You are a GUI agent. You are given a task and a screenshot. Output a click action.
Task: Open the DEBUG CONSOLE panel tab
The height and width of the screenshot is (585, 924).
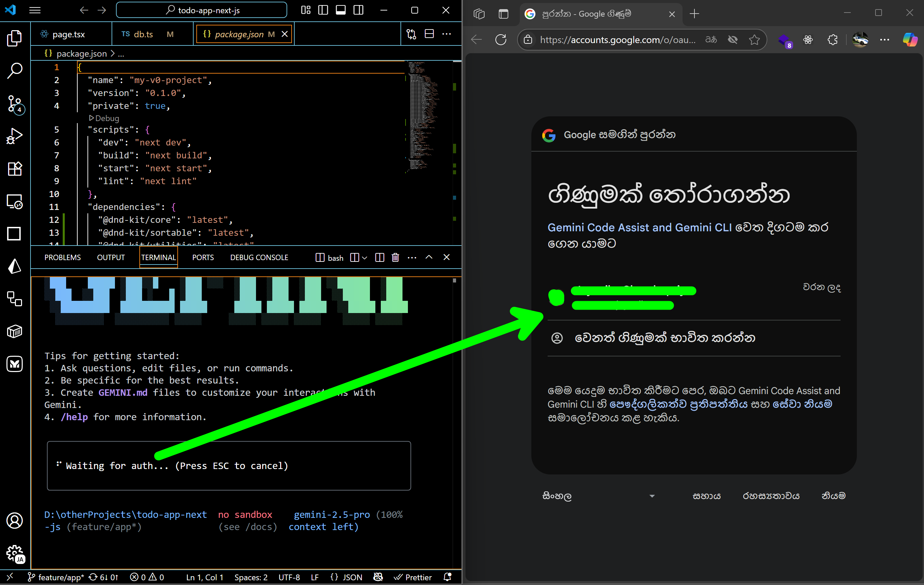point(259,257)
